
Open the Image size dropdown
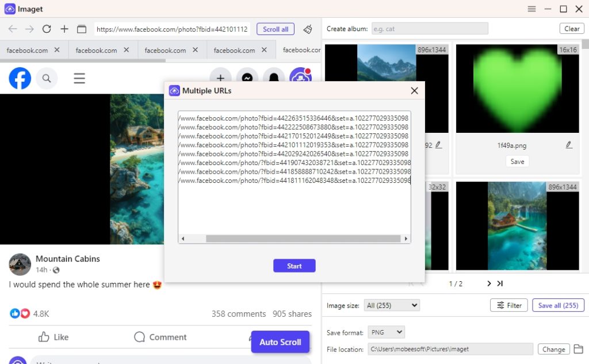click(x=392, y=305)
